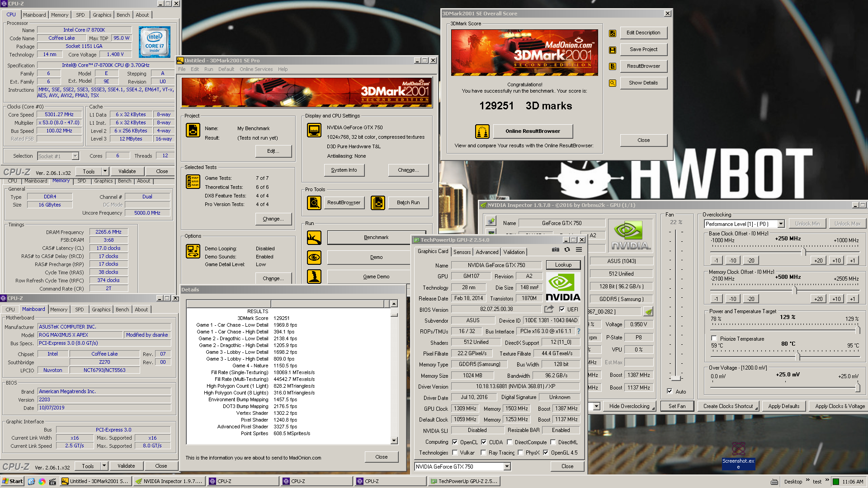Open the NVIDIA Inspector GPU dropdown arrow

pos(596,406)
